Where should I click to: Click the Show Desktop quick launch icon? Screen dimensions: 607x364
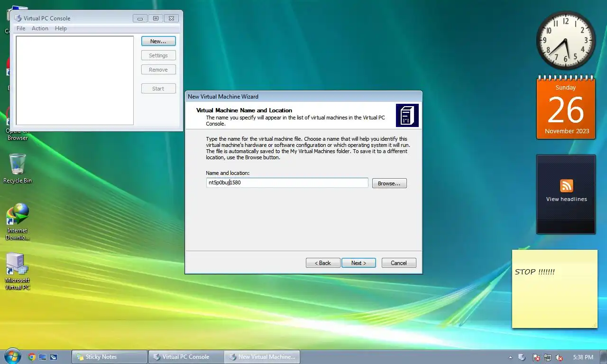pyautogui.click(x=43, y=357)
